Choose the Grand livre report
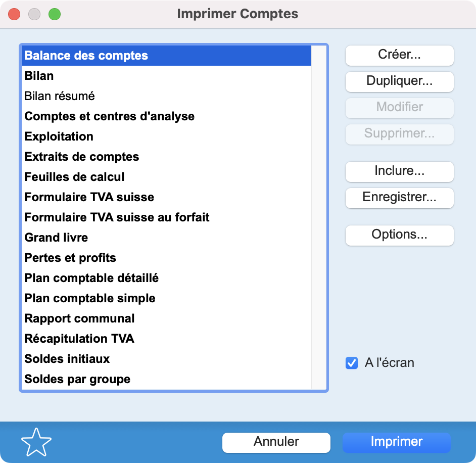This screenshot has height=463, width=476. point(167,238)
